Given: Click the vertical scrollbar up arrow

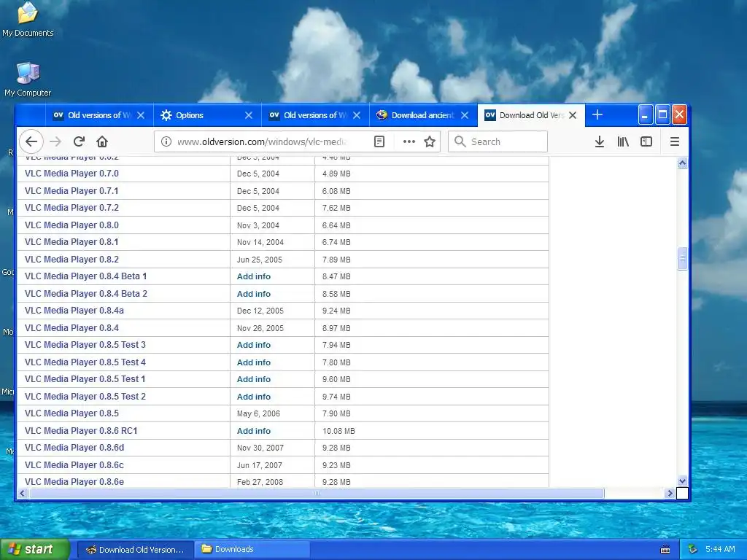Looking at the screenshot, I should (682, 163).
